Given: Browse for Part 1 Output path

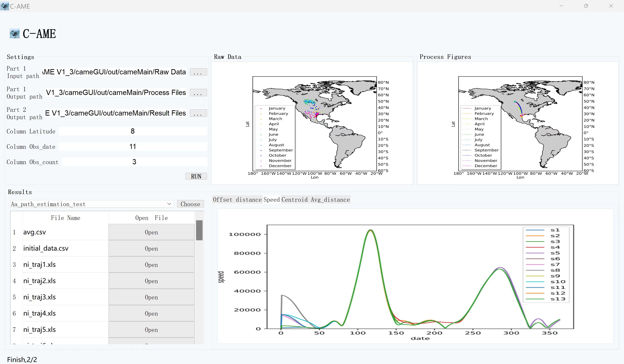Looking at the screenshot, I should 198,93.
